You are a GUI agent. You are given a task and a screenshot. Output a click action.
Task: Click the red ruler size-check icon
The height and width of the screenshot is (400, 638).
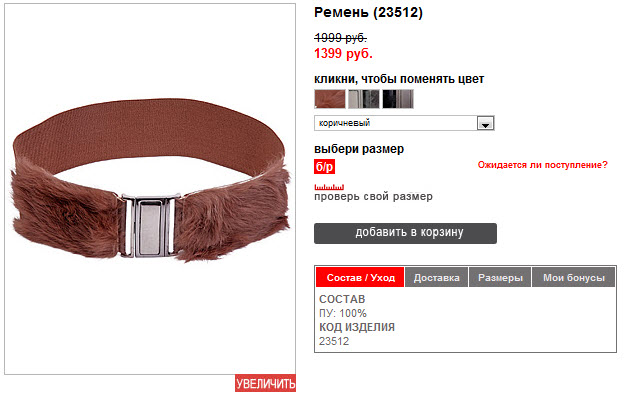pos(329,187)
